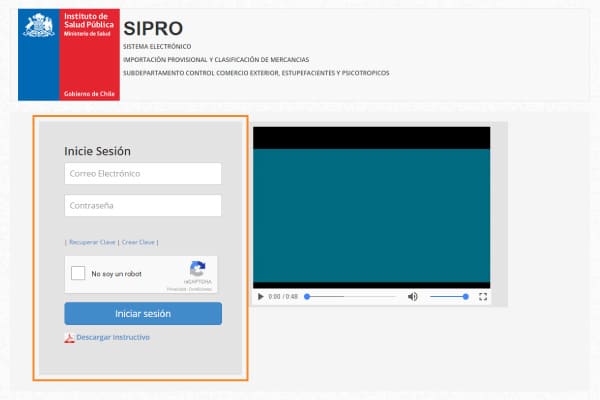Click the Inicie Sesión heading
This screenshot has height=400, width=600.
[x=98, y=151]
